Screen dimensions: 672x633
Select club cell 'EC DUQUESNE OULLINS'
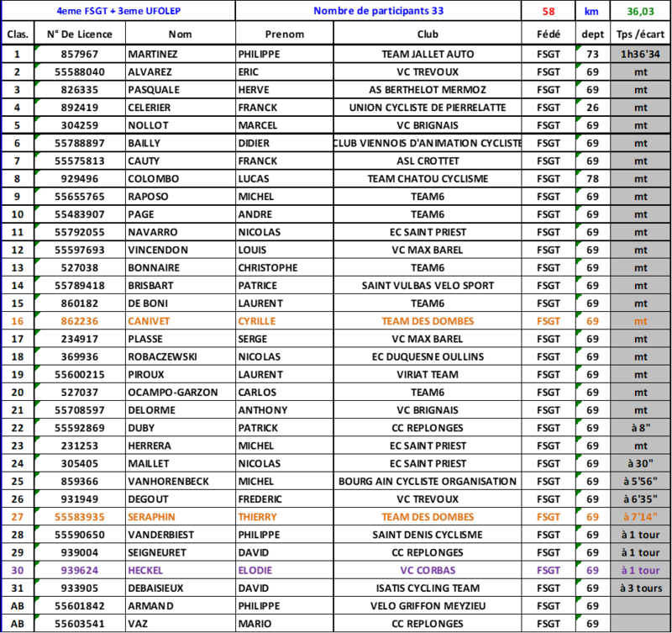click(428, 356)
